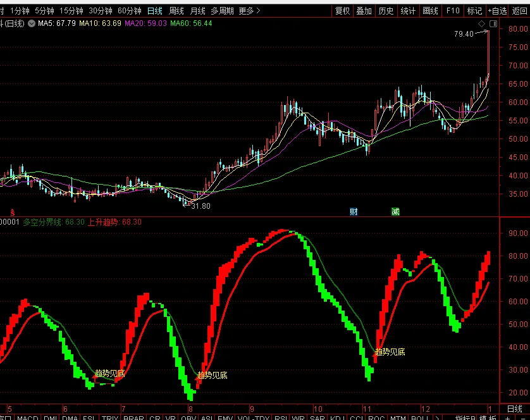Viewport: 530px width, 420px height.
Task: Click the 79.40 high price label
Action: (x=464, y=34)
